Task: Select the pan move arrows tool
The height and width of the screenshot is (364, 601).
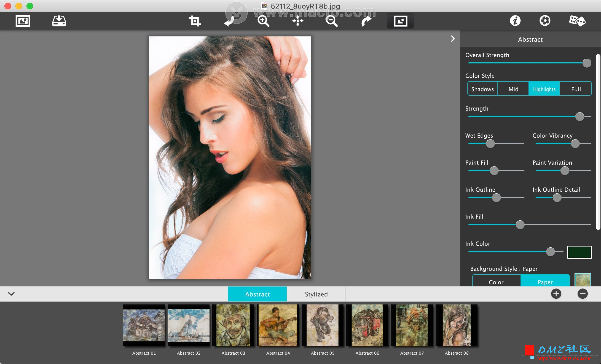Action: (x=298, y=21)
